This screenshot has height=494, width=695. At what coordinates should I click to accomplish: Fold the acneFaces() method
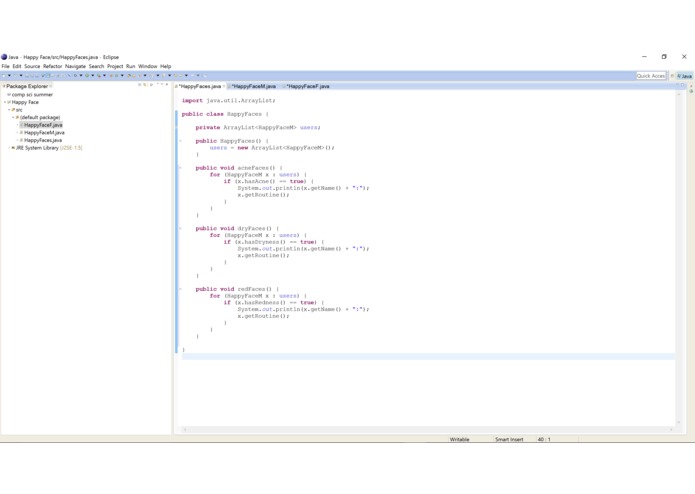180,168
